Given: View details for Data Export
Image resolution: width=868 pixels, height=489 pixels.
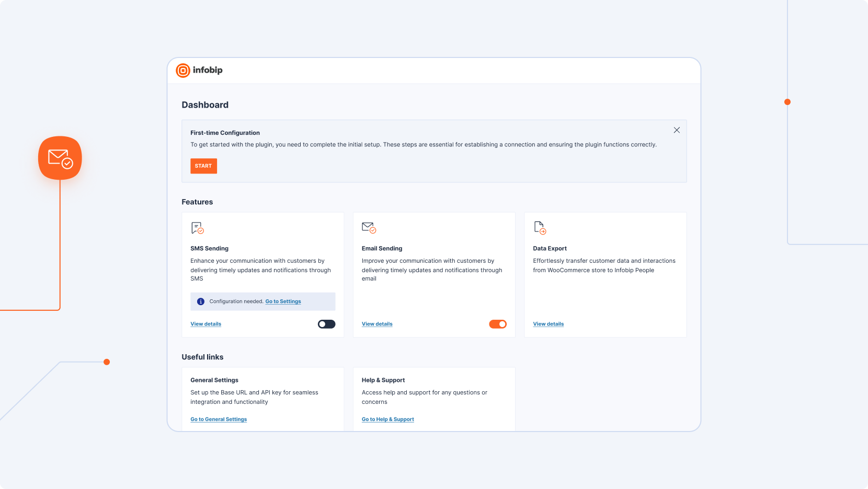Looking at the screenshot, I should 549,324.
